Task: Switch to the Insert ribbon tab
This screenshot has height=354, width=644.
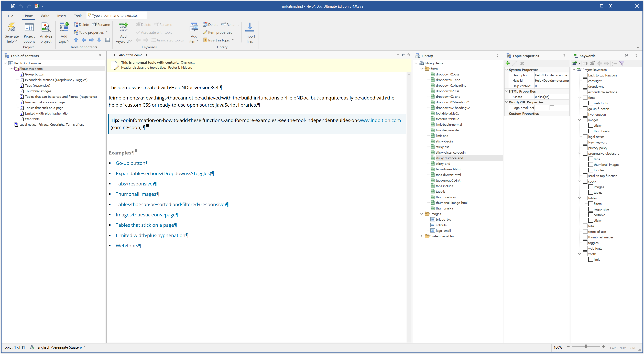Action: click(x=61, y=16)
